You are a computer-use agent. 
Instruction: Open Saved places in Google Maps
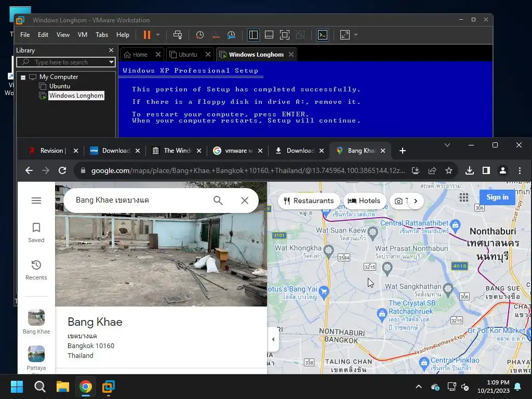(x=36, y=232)
